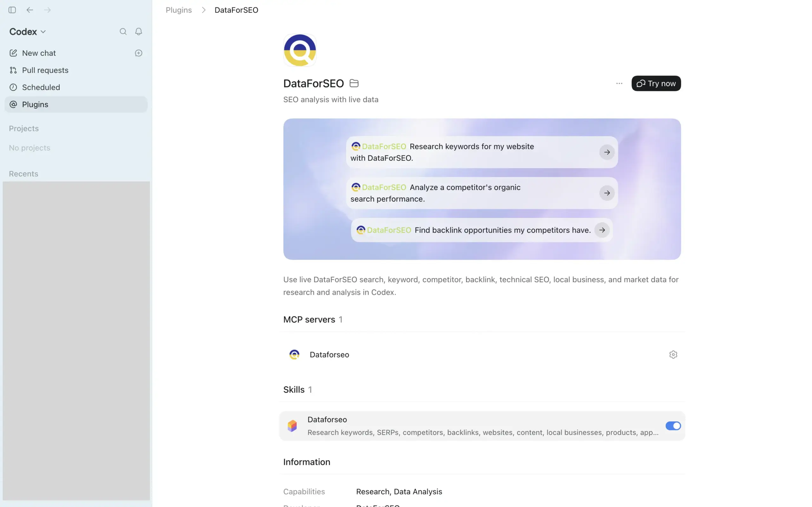Open notifications bell icon
Image resolution: width=812 pixels, height=507 pixels.
(139, 31)
